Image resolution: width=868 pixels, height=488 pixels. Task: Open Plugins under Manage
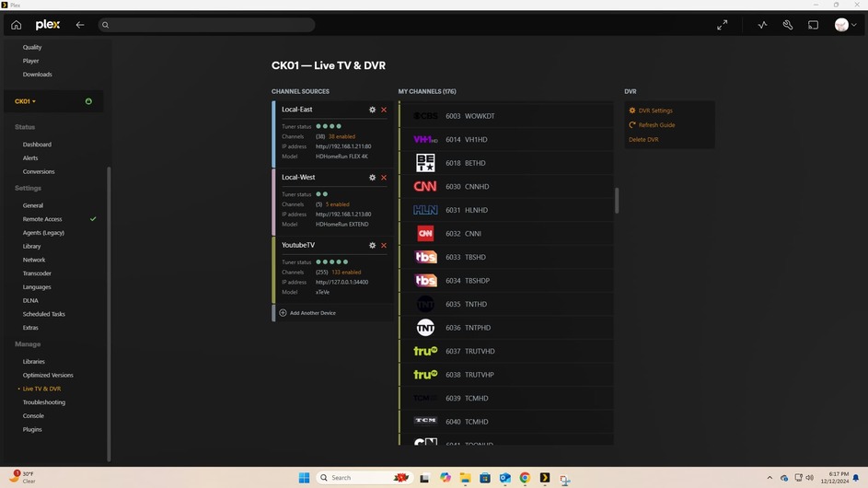coord(32,429)
